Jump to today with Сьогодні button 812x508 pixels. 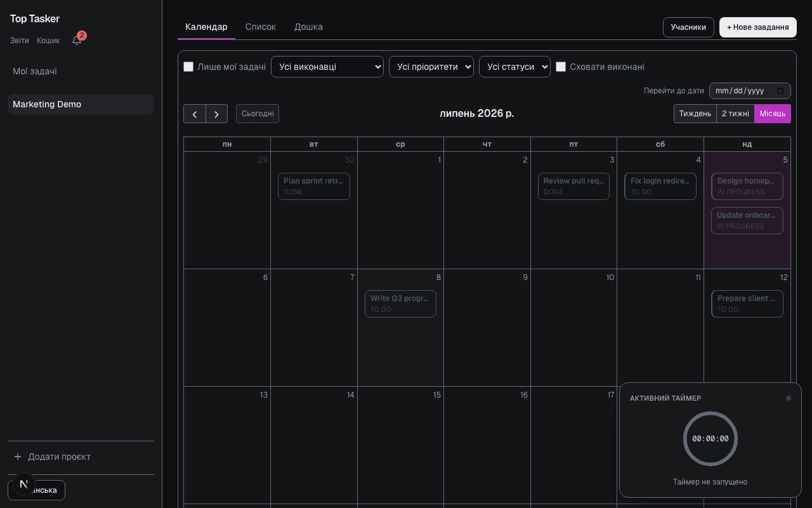tap(258, 114)
